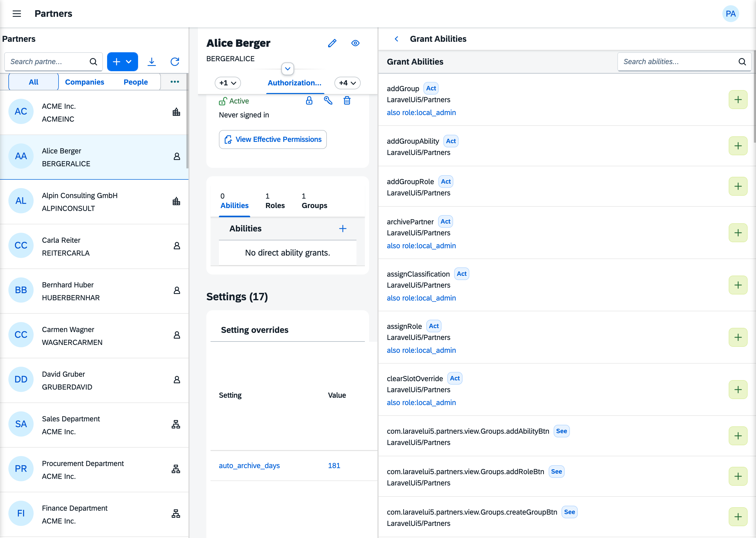Grant the addGroupAbility ability
Image resolution: width=756 pixels, height=538 pixels.
738,146
